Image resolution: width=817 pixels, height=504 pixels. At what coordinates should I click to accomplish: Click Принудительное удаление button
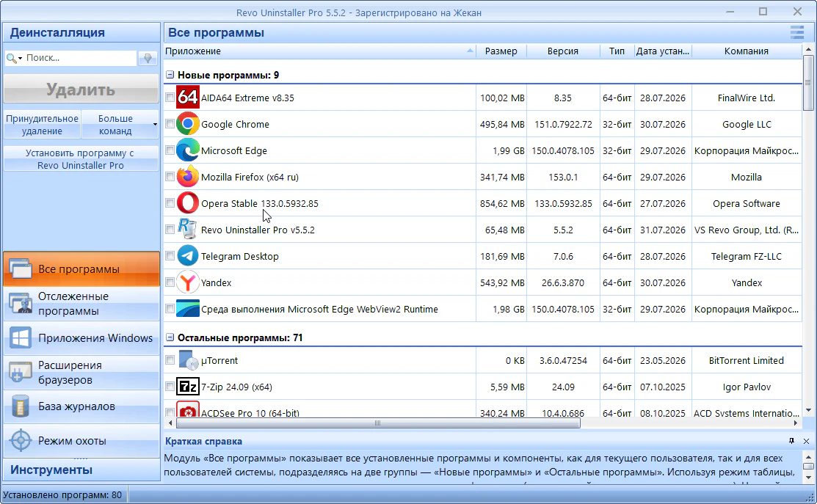coord(42,125)
